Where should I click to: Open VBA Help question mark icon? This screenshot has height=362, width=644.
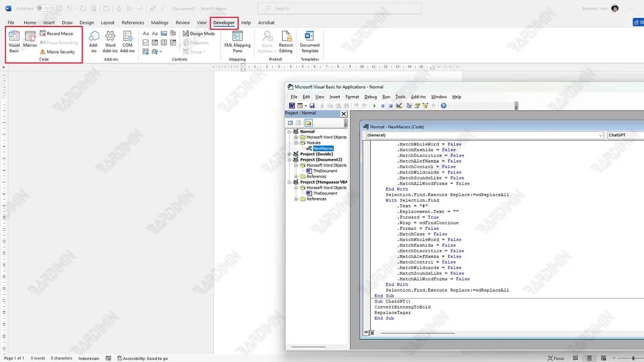click(443, 106)
